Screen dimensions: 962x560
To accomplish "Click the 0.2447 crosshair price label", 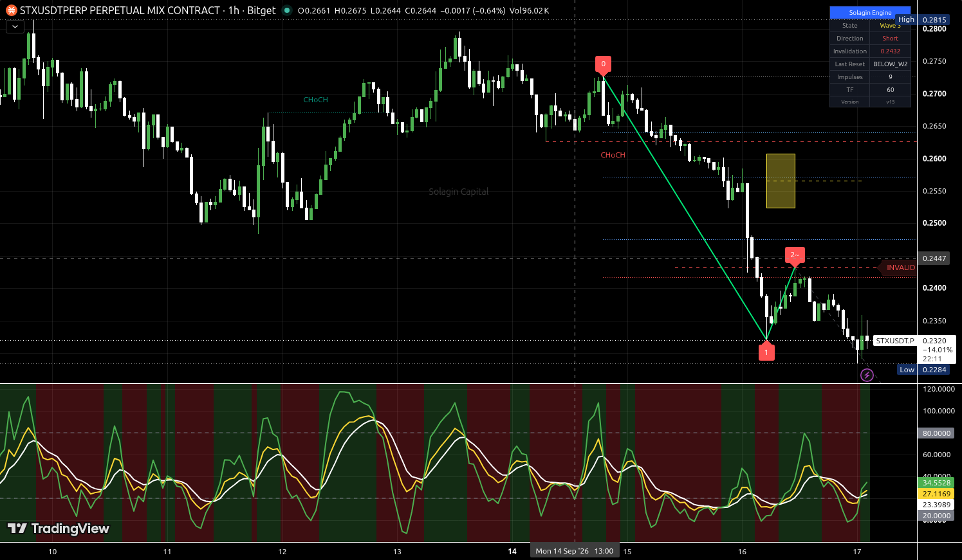I will (934, 258).
